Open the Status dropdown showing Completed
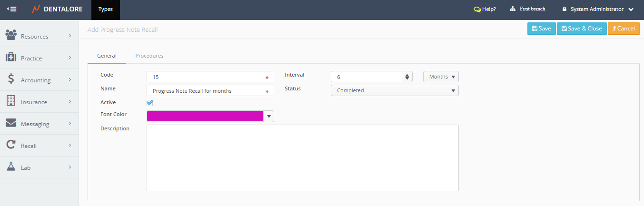 click(x=395, y=90)
